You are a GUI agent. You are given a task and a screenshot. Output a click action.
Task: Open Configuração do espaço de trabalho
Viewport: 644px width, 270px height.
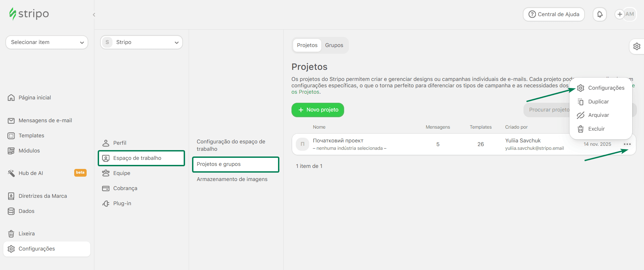tap(231, 145)
